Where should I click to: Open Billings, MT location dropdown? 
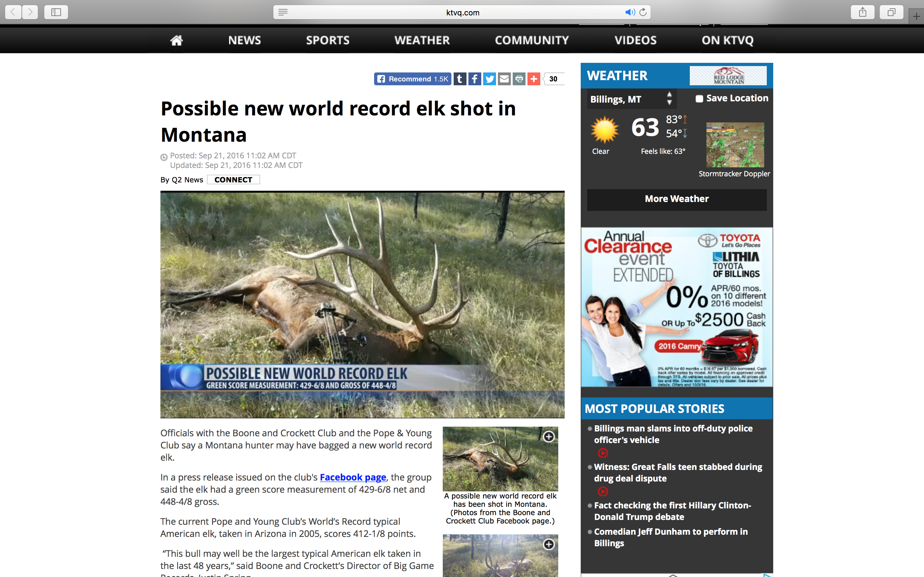tap(631, 99)
